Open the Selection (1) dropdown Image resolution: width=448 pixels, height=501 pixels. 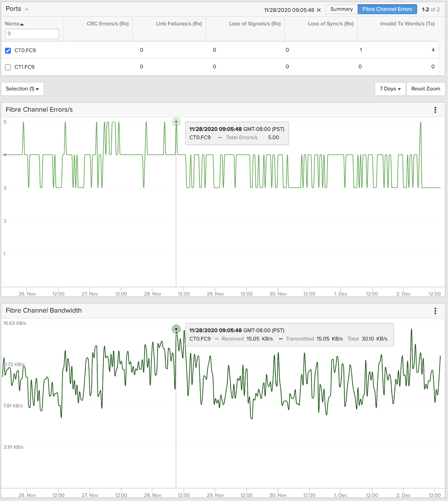(x=23, y=89)
